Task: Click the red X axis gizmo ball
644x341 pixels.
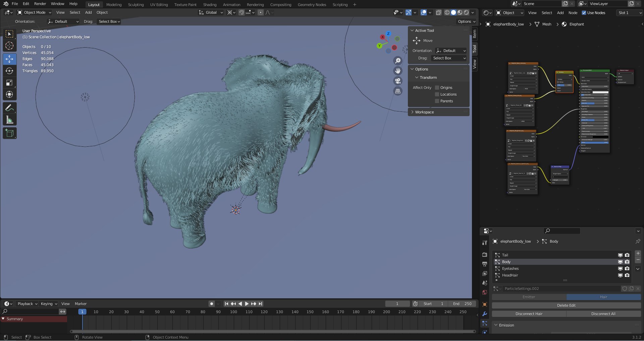Action: [382, 37]
